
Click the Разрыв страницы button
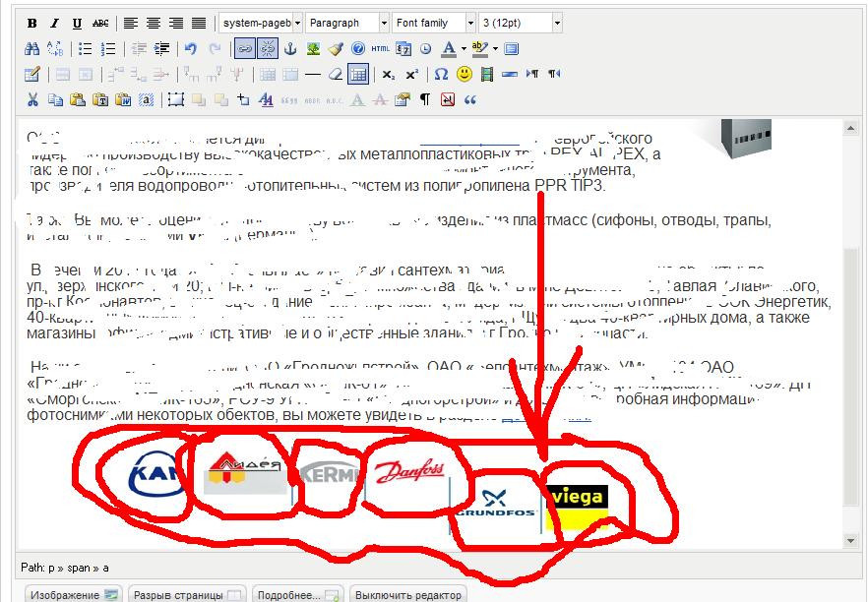coord(188,595)
